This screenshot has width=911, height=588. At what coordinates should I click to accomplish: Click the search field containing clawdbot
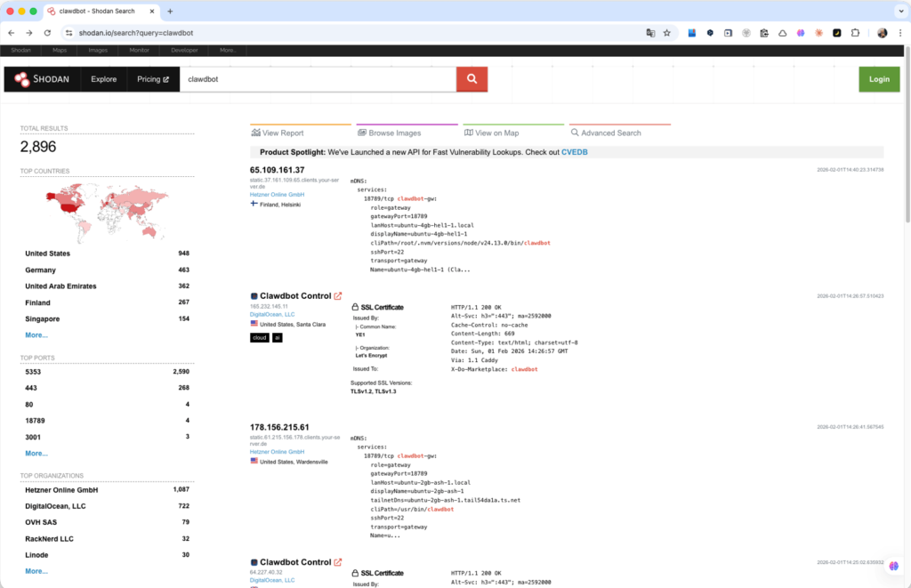click(x=318, y=79)
